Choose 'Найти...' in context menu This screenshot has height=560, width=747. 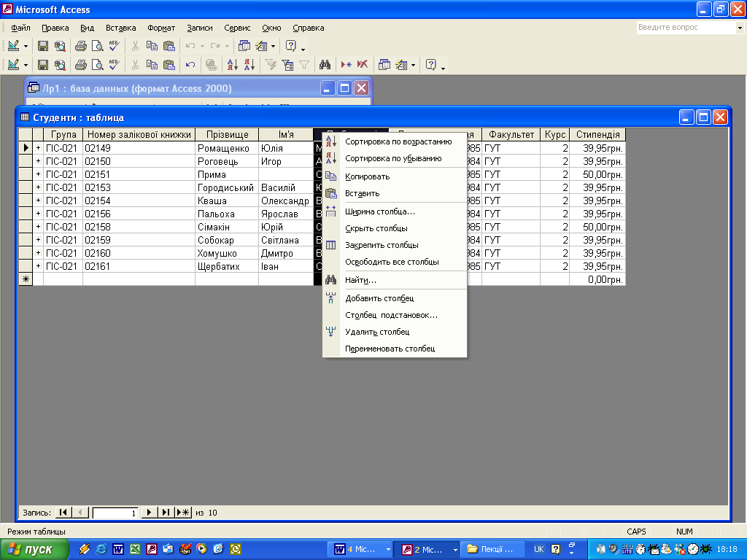pyautogui.click(x=395, y=280)
